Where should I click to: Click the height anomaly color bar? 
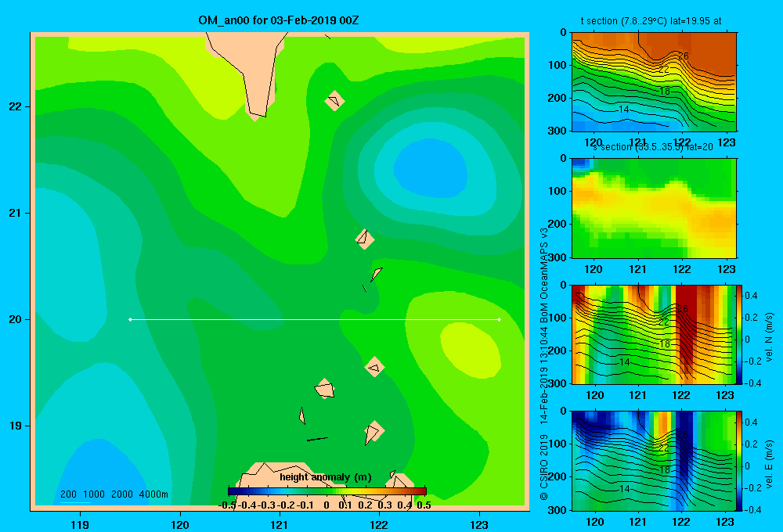[327, 491]
